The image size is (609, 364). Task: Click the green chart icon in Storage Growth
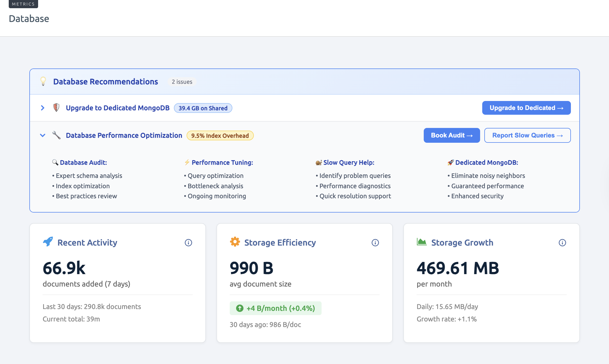(x=422, y=242)
